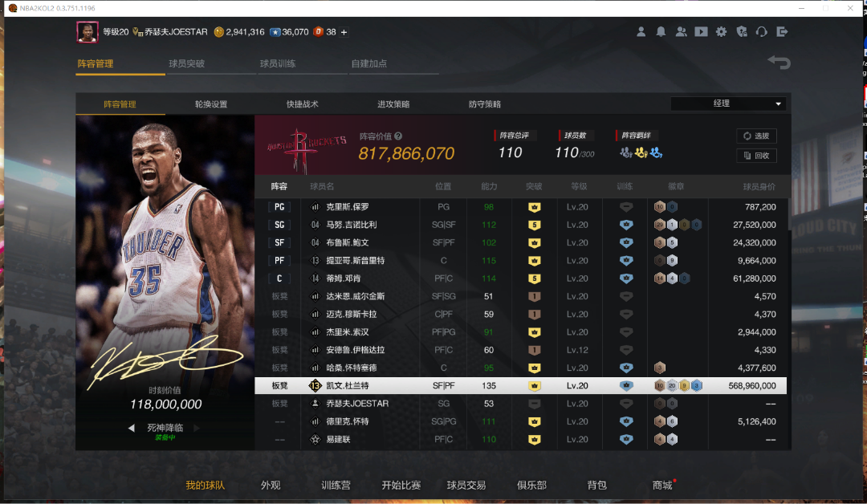Click the lineup value 817,866,070

pos(406,153)
